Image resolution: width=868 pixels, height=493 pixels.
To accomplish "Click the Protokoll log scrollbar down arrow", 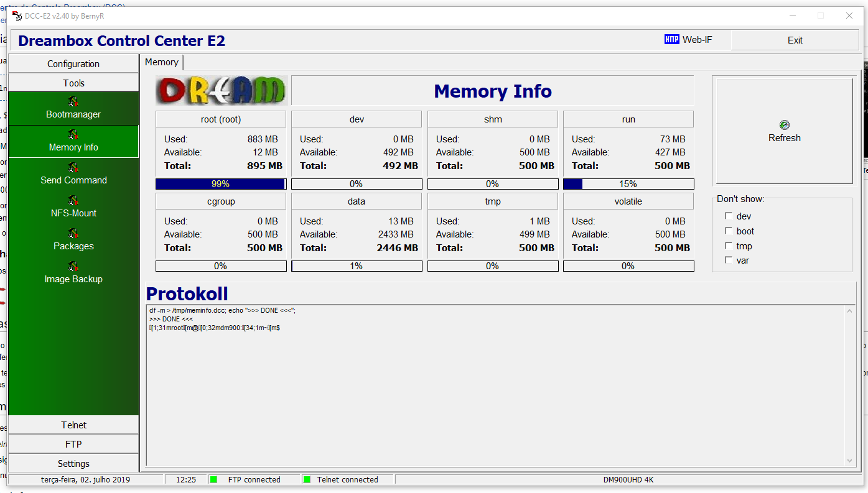I will pyautogui.click(x=850, y=461).
